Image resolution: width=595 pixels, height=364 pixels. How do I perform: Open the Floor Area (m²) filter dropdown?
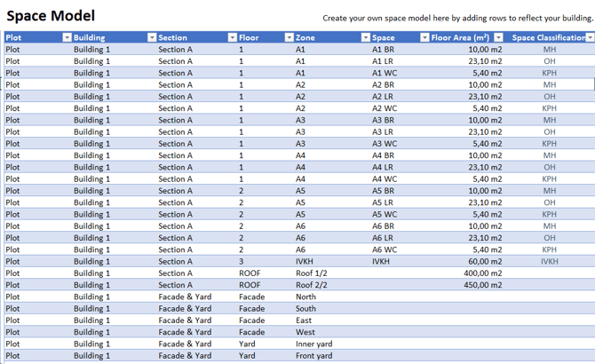498,38
